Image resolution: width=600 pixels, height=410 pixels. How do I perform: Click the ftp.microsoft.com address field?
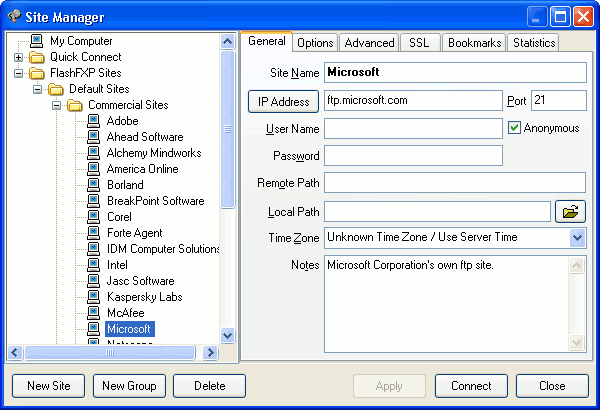413,101
